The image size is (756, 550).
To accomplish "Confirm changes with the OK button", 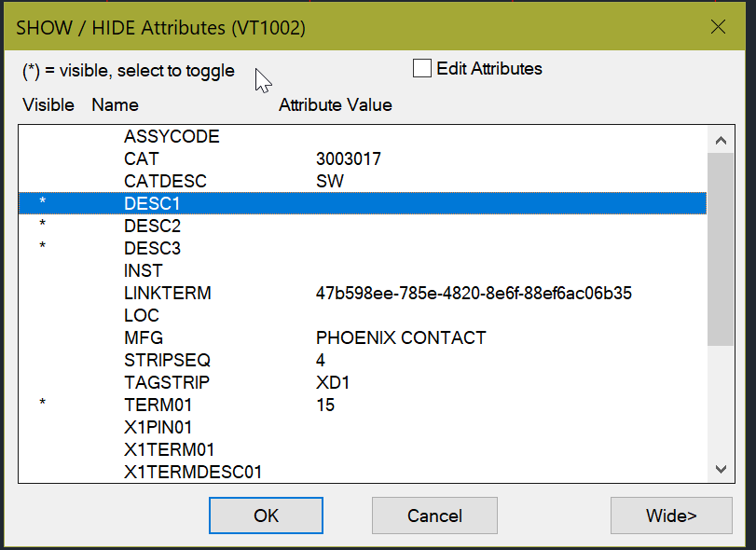I will (266, 514).
